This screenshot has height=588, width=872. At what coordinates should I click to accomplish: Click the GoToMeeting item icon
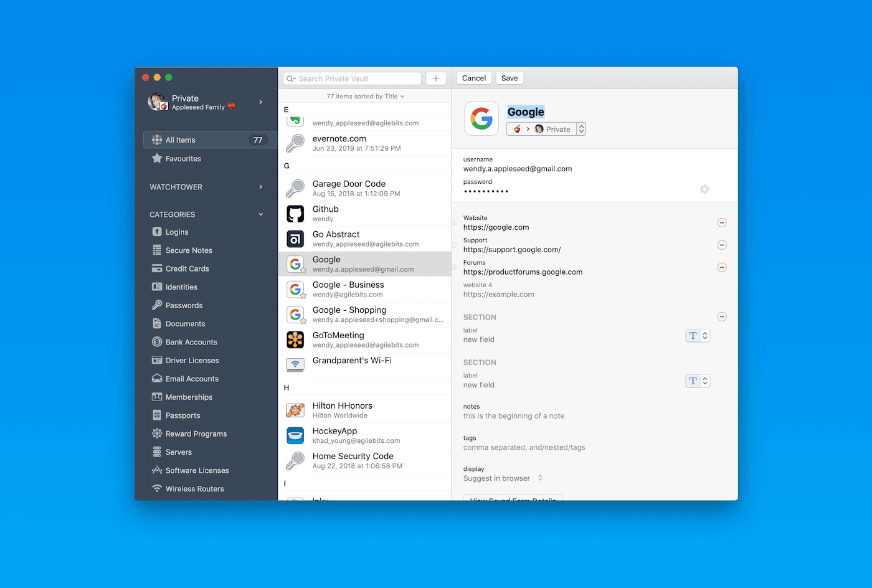click(295, 339)
